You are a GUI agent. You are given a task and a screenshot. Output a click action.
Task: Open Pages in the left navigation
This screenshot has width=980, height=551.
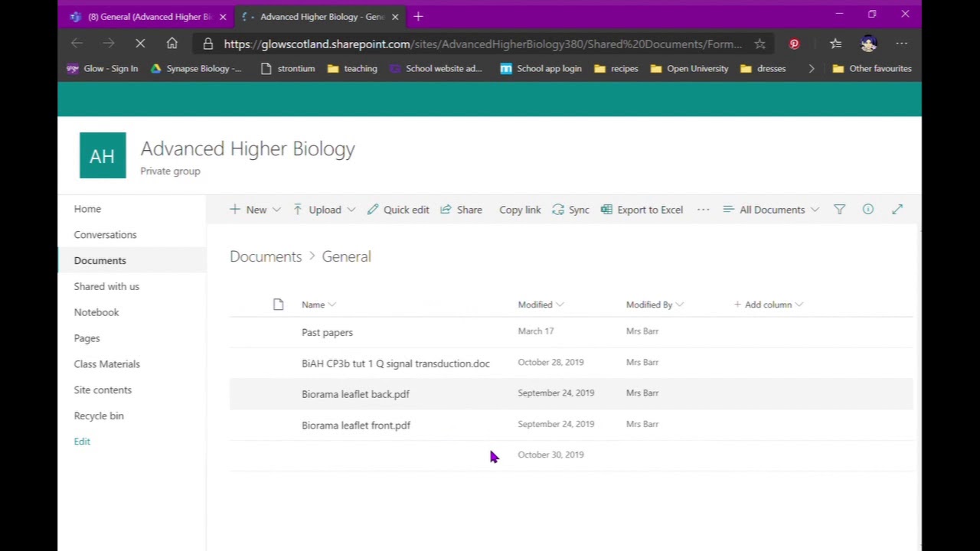pyautogui.click(x=87, y=338)
